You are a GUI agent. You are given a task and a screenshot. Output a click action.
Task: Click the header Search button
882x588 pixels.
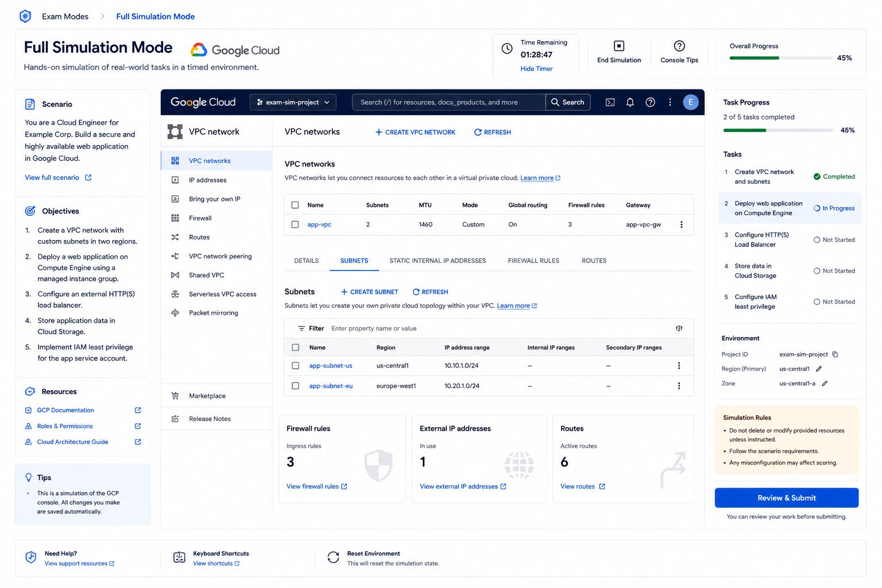pos(568,102)
